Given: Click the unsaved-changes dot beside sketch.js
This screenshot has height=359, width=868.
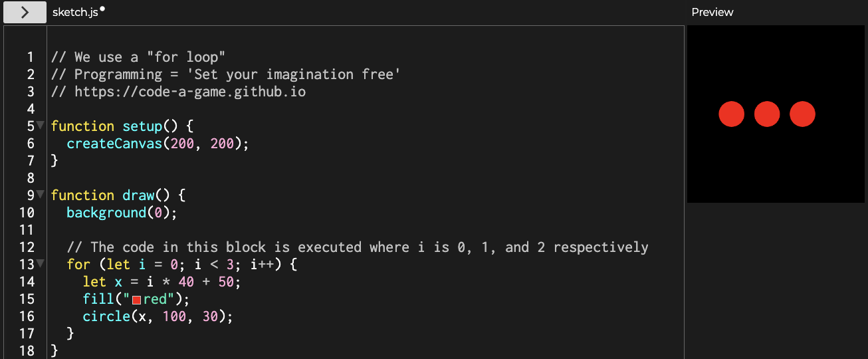Looking at the screenshot, I should click(102, 9).
